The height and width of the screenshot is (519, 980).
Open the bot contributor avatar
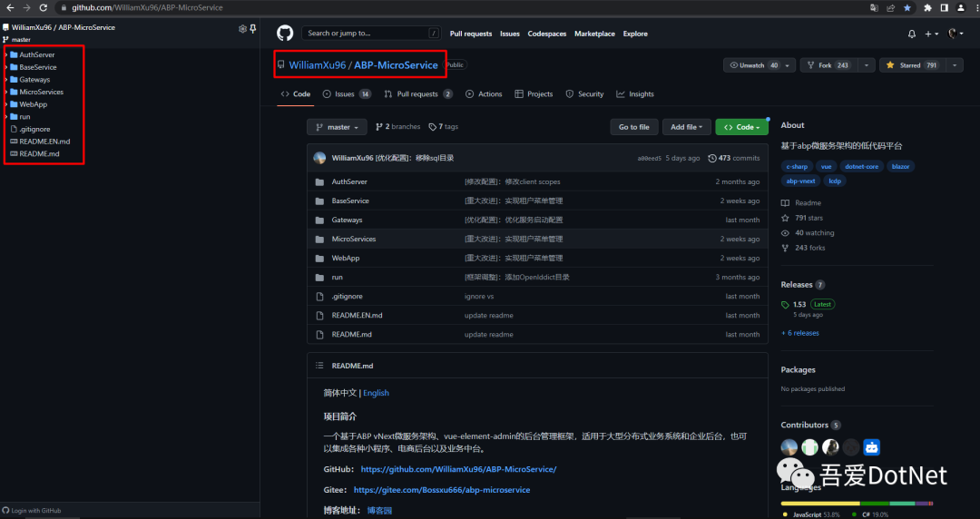871,447
